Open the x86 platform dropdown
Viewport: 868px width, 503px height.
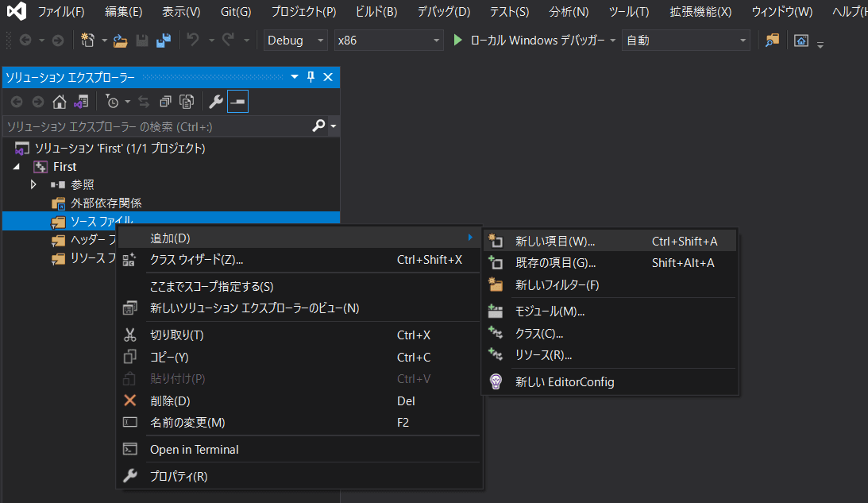coord(388,41)
